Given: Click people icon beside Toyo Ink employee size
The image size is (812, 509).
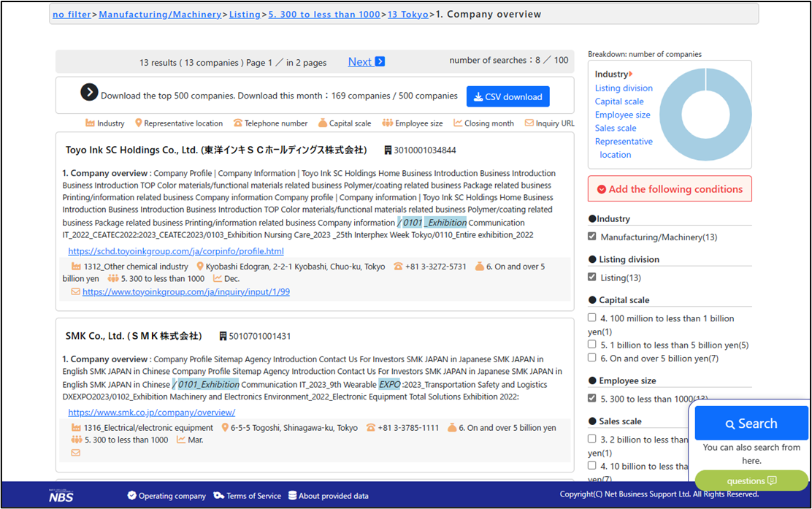Looking at the screenshot, I should click(x=113, y=278).
